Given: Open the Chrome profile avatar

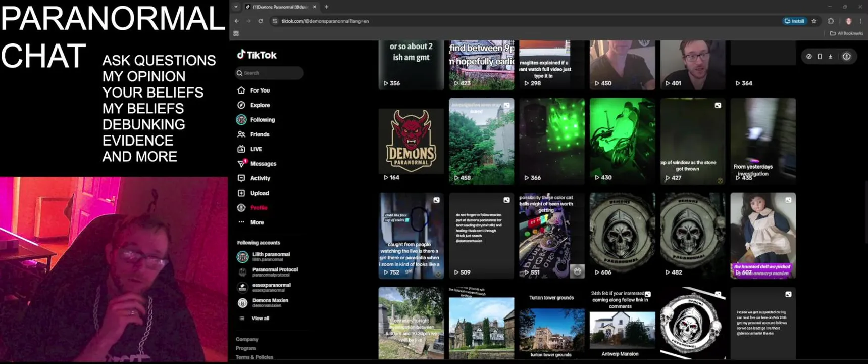Looking at the screenshot, I should tap(848, 21).
